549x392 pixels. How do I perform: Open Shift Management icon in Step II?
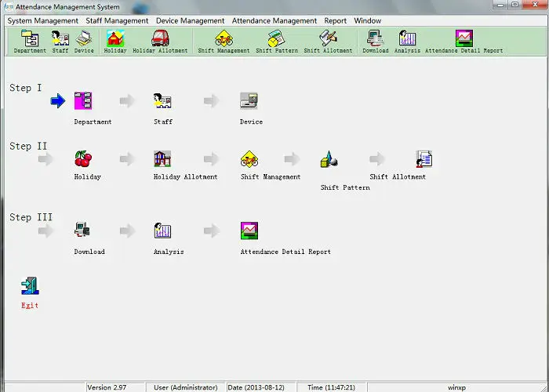point(249,159)
